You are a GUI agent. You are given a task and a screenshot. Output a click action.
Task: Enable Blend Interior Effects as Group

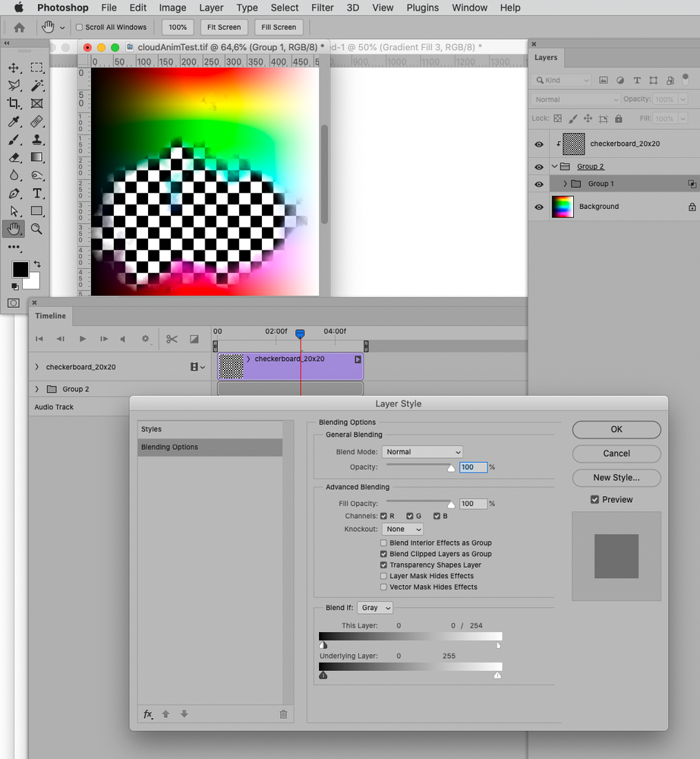[x=385, y=543]
